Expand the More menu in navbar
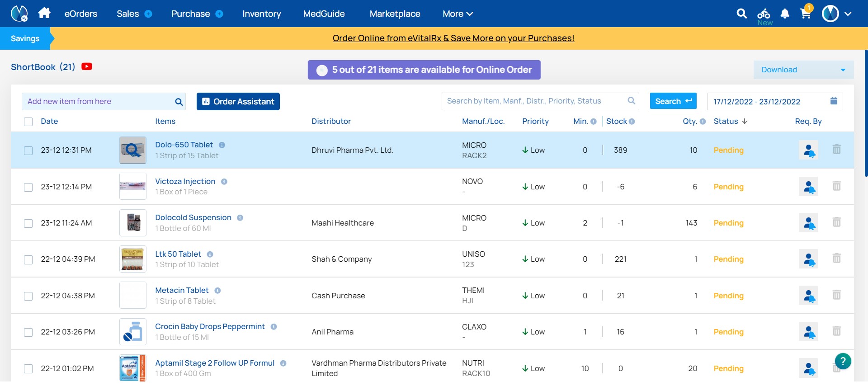Viewport: 868px width, 386px height. [x=458, y=14]
